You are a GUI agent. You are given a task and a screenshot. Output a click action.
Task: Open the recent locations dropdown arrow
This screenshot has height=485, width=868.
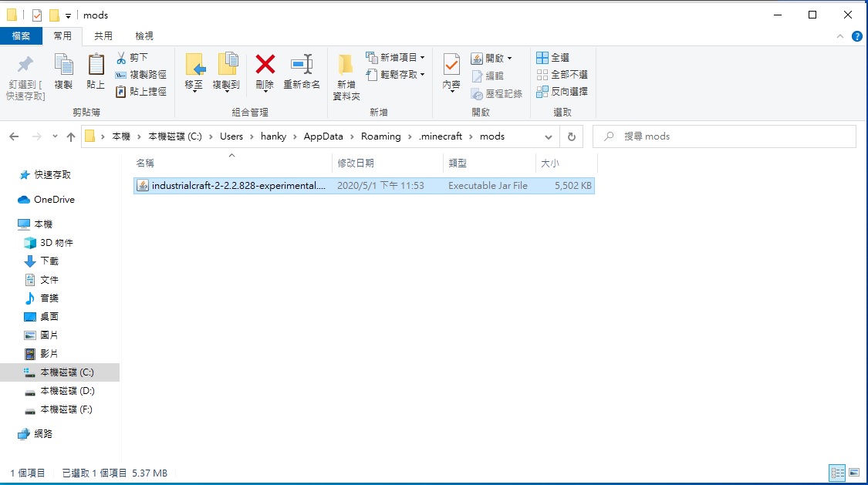click(55, 136)
